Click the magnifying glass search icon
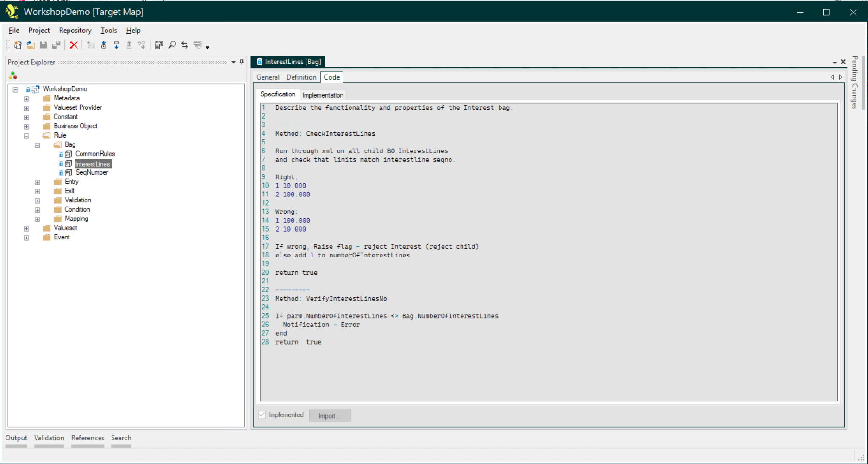The image size is (868, 464). pos(172,45)
